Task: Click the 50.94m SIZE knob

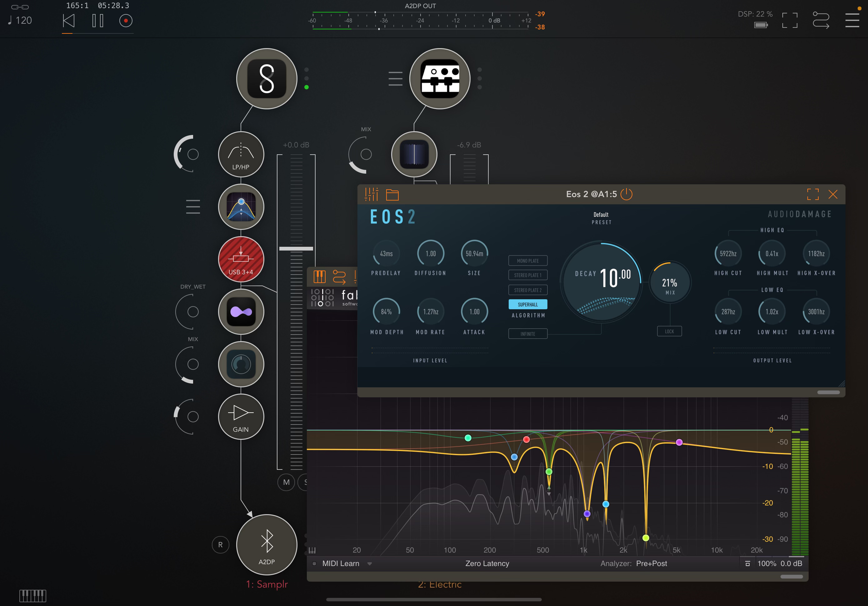Action: (x=474, y=254)
